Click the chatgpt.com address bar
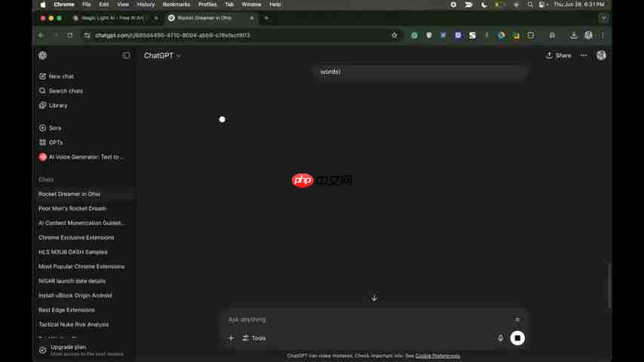 pyautogui.click(x=241, y=35)
